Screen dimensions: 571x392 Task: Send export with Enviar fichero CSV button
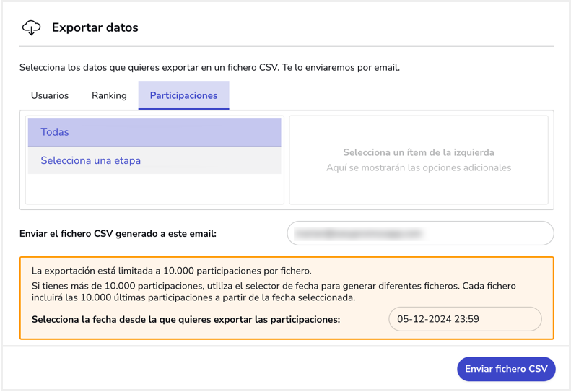(x=506, y=369)
